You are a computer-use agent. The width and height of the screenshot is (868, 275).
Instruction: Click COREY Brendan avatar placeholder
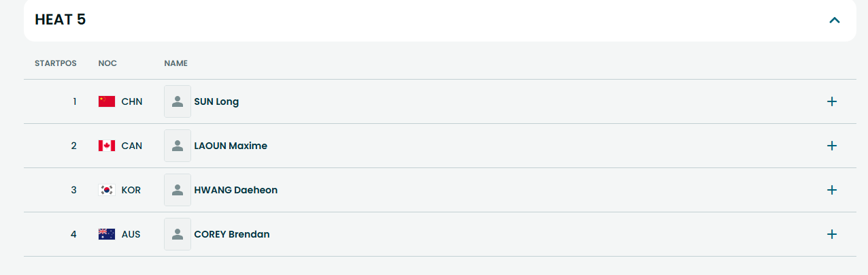(178, 234)
